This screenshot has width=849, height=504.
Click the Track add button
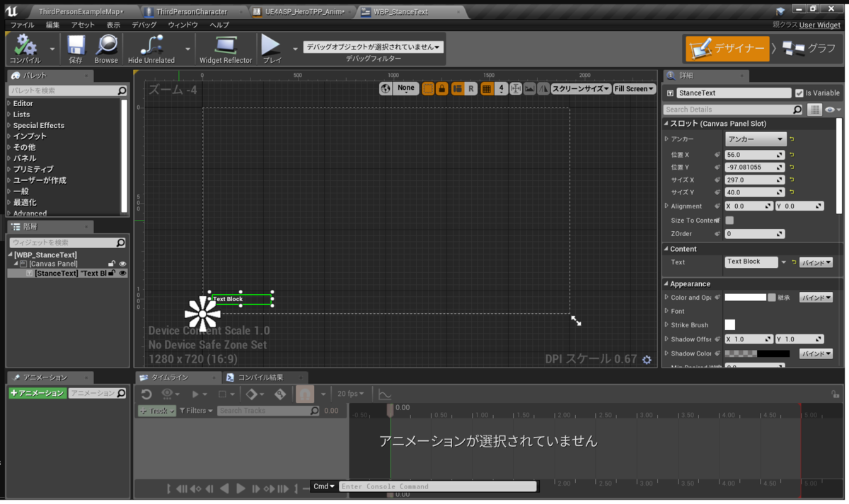(x=157, y=411)
